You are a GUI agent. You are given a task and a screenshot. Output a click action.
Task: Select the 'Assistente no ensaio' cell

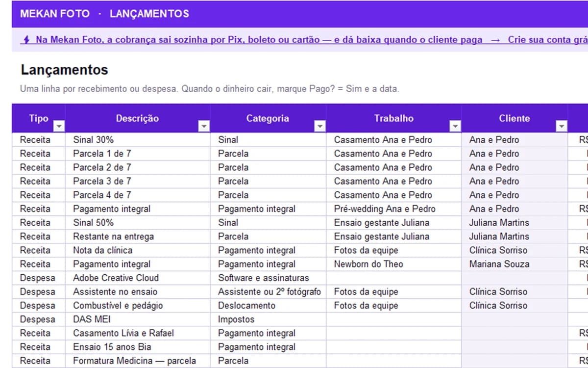[x=138, y=291]
